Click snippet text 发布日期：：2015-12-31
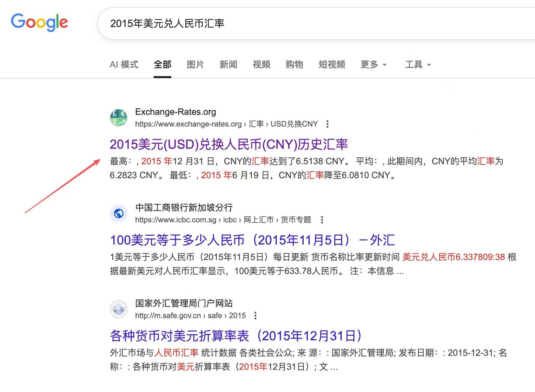Viewport: 535px width, 392px height. (x=446, y=353)
